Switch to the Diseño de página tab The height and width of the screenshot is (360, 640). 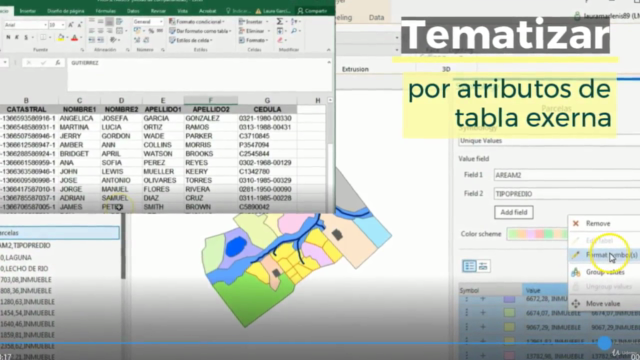coord(66,11)
